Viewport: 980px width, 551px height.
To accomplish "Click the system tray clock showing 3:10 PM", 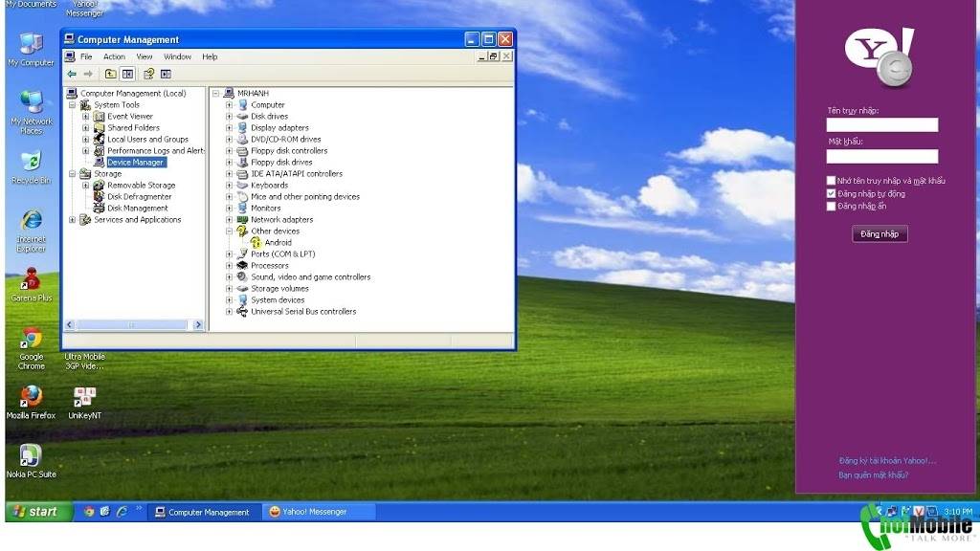I will tap(957, 512).
